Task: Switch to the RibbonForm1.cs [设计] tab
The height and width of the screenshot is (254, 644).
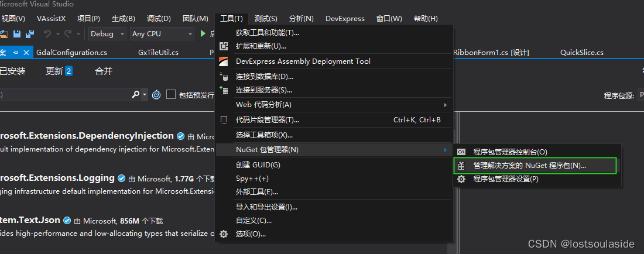Action: pos(491,53)
